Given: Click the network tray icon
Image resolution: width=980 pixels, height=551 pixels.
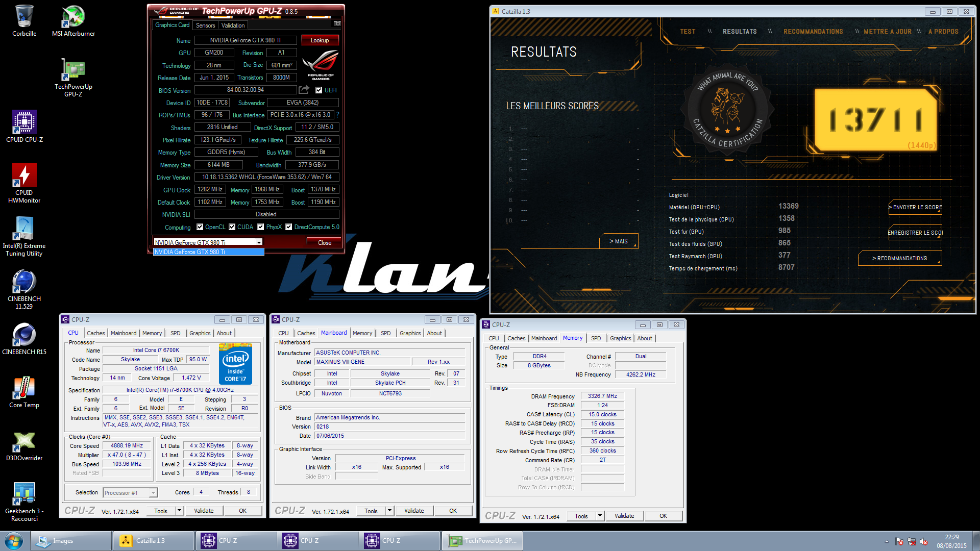Looking at the screenshot, I should 912,541.
